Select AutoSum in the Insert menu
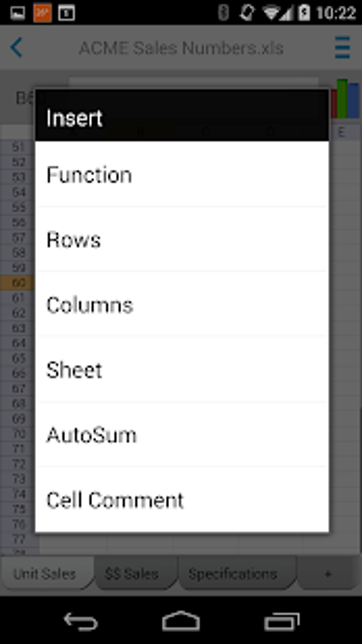Screen dimensions: 362x644 click(x=182, y=435)
